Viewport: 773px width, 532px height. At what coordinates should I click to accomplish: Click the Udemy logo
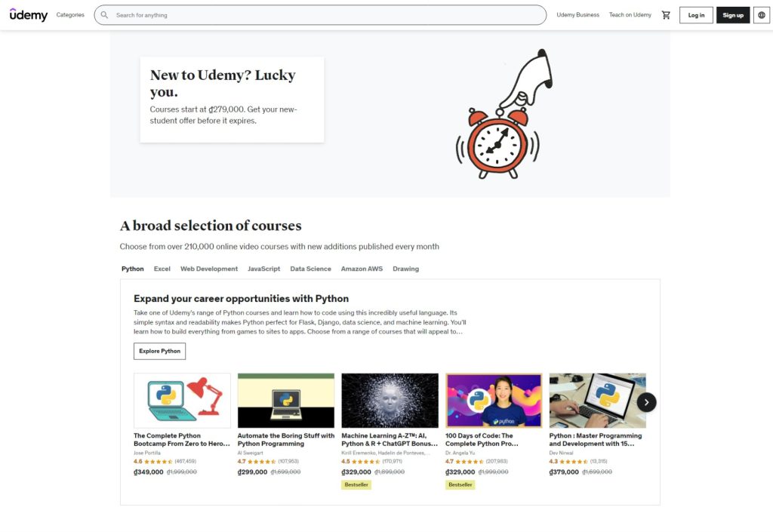[x=29, y=15]
